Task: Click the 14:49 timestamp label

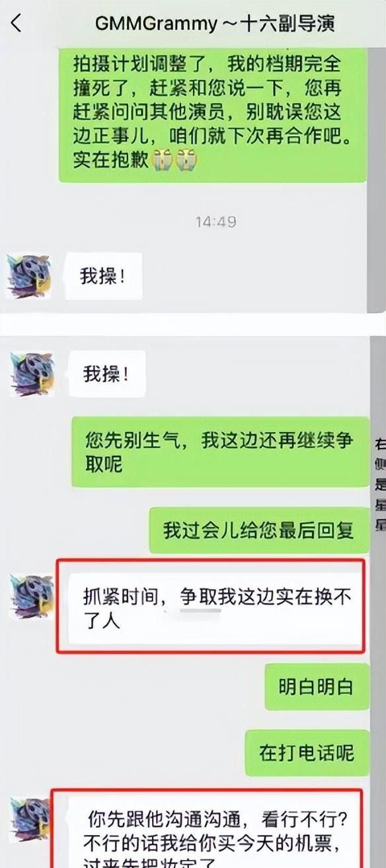Action: 215,222
